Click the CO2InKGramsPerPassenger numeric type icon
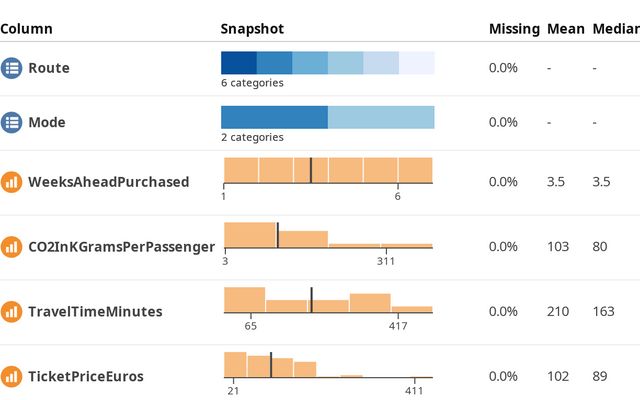The image size is (640, 400). coord(11,246)
